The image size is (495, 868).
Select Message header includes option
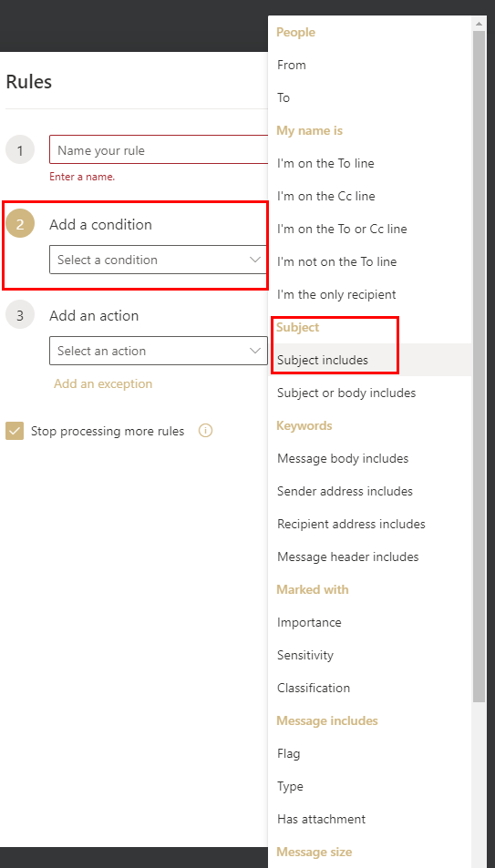370,557
